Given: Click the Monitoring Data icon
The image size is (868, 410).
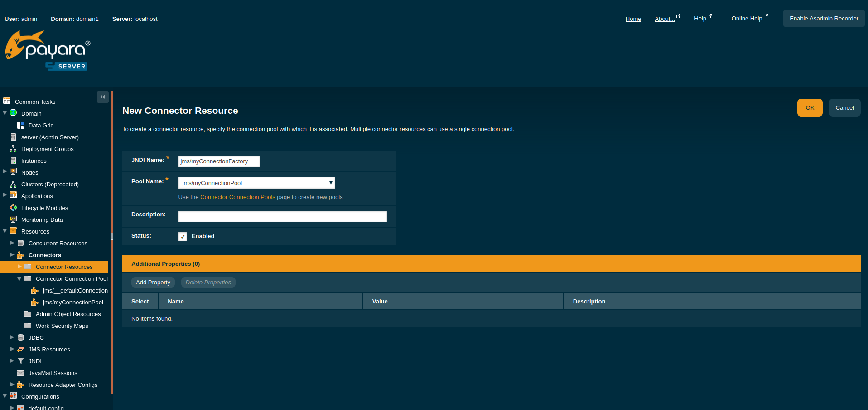Looking at the screenshot, I should 13,220.
